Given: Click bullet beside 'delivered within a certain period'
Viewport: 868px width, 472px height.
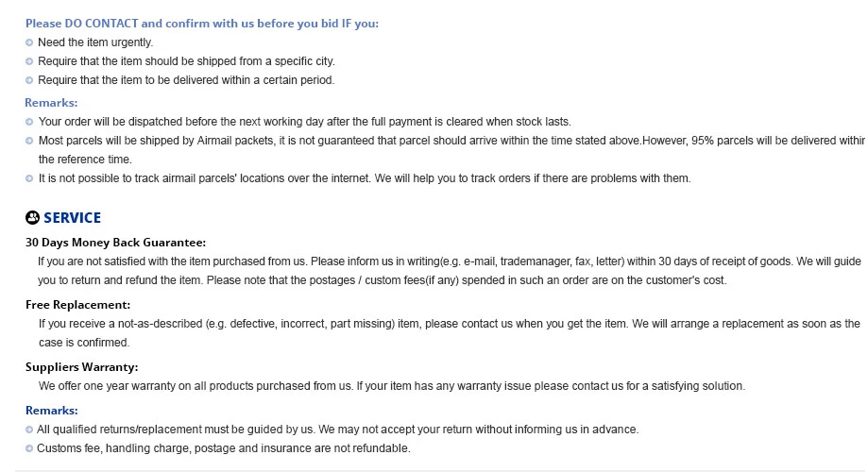Looking at the screenshot, I should coord(29,80).
